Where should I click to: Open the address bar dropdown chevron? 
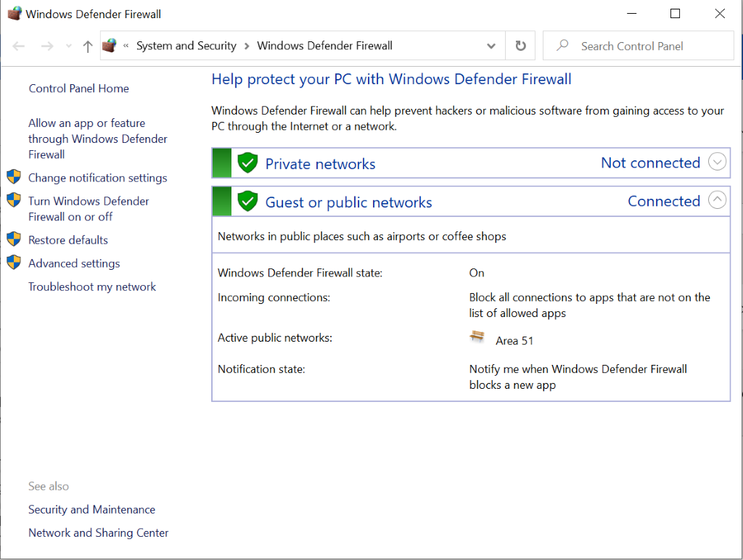(x=490, y=45)
